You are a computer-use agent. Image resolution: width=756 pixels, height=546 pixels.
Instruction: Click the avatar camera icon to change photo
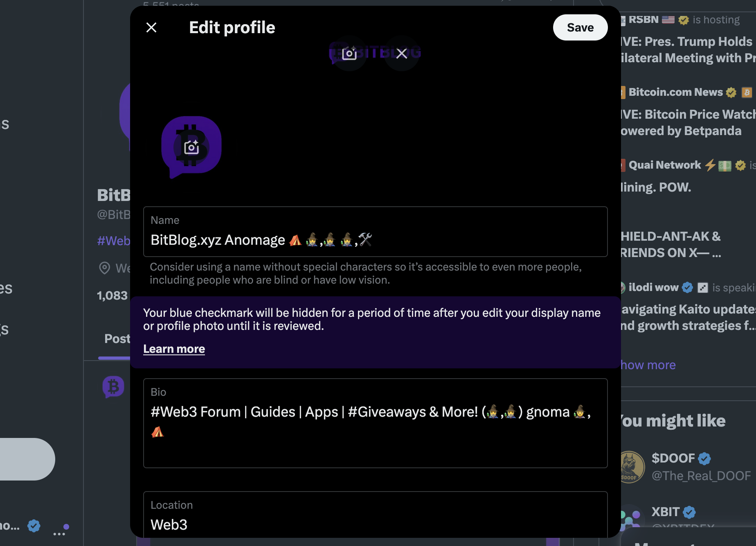pos(191,147)
